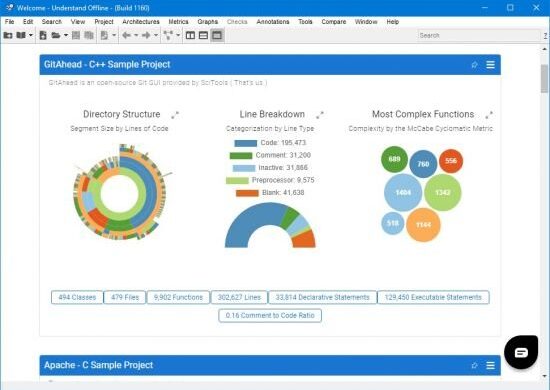Switch to side-by-side split layout
550x390 pixels.
[x=190, y=35]
